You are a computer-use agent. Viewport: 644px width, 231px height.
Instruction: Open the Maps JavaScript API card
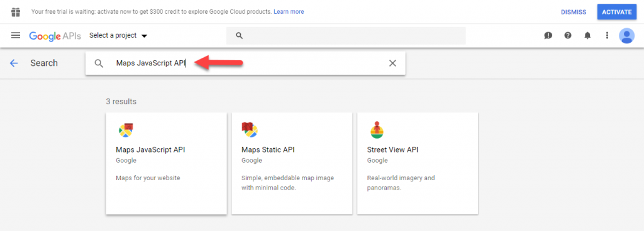point(166,163)
